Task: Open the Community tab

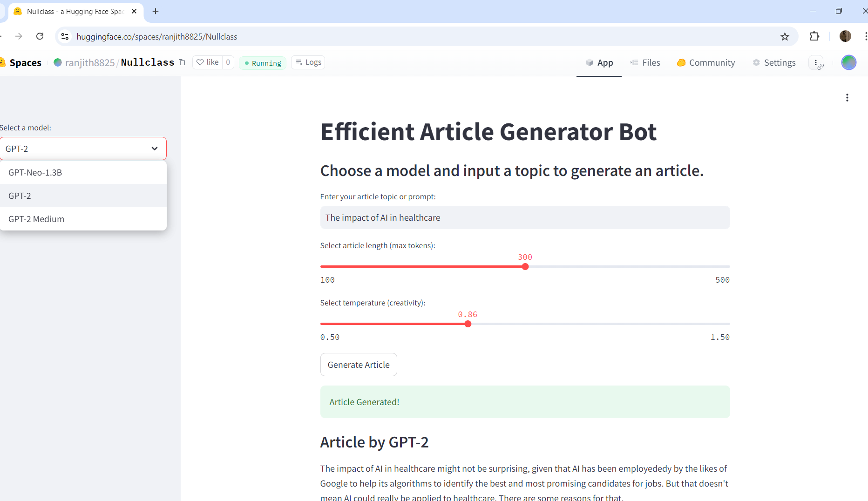Action: coord(706,63)
